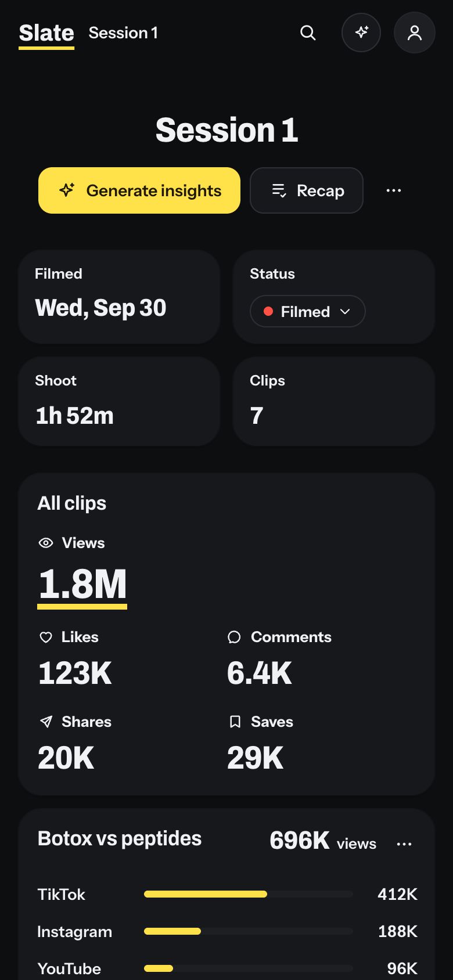This screenshot has width=453, height=980.
Task: Select the 1.8M Views metric
Action: (82, 584)
